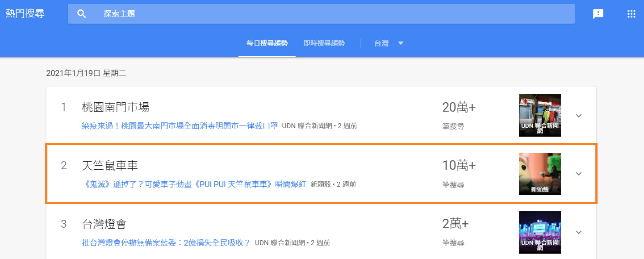Image resolution: width=644 pixels, height=259 pixels.
Task: Switch to the 即時搜尋趨勢 tab
Action: 325,43
